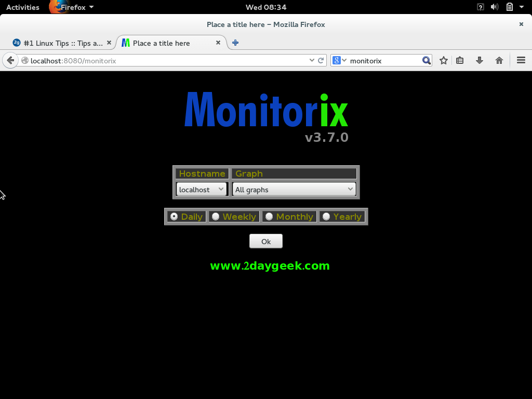Image resolution: width=532 pixels, height=399 pixels.
Task: Open the downloads arrow icon
Action: click(480, 60)
